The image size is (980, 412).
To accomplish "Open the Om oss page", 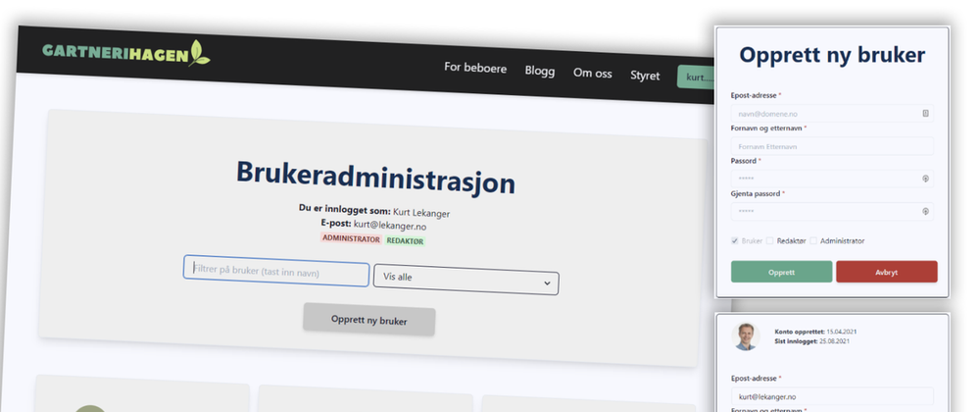I will point(593,74).
